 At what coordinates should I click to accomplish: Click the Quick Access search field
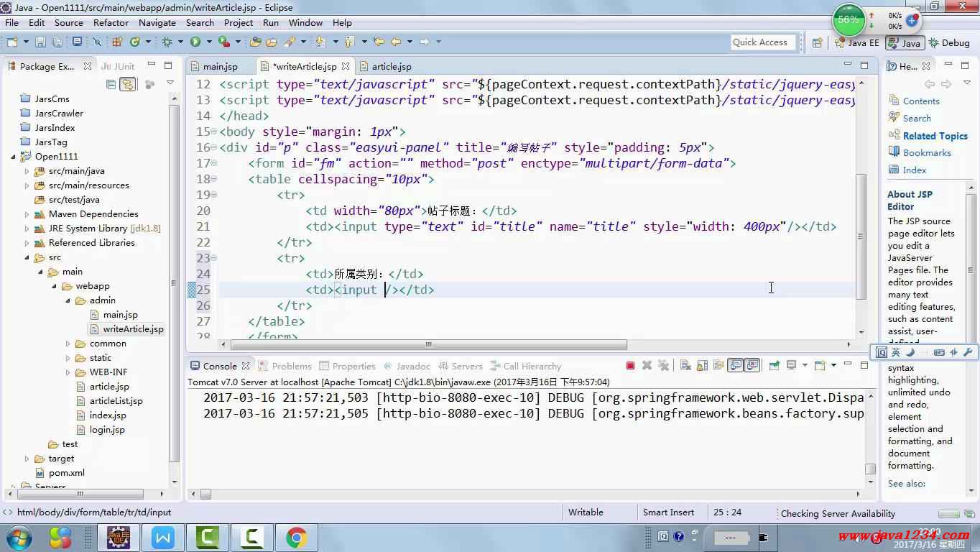click(x=764, y=42)
